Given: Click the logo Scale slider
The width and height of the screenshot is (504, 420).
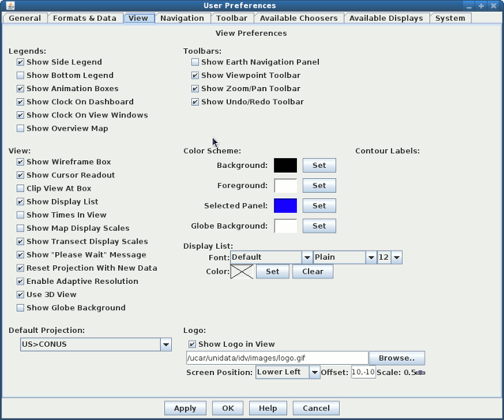Looking at the screenshot, I should pos(420,372).
